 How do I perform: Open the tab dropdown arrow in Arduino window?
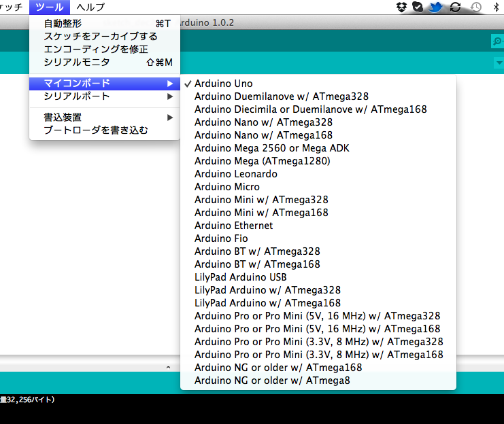[499, 63]
